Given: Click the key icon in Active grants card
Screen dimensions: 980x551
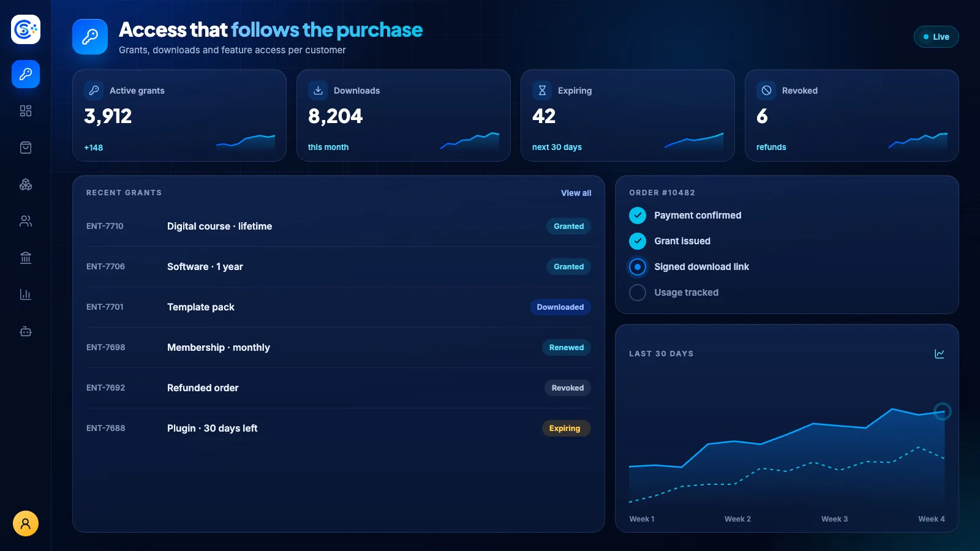Looking at the screenshot, I should click(94, 91).
